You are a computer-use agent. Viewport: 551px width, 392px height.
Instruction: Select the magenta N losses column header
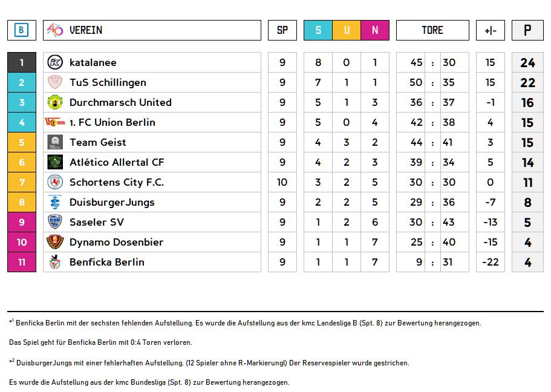(x=375, y=30)
